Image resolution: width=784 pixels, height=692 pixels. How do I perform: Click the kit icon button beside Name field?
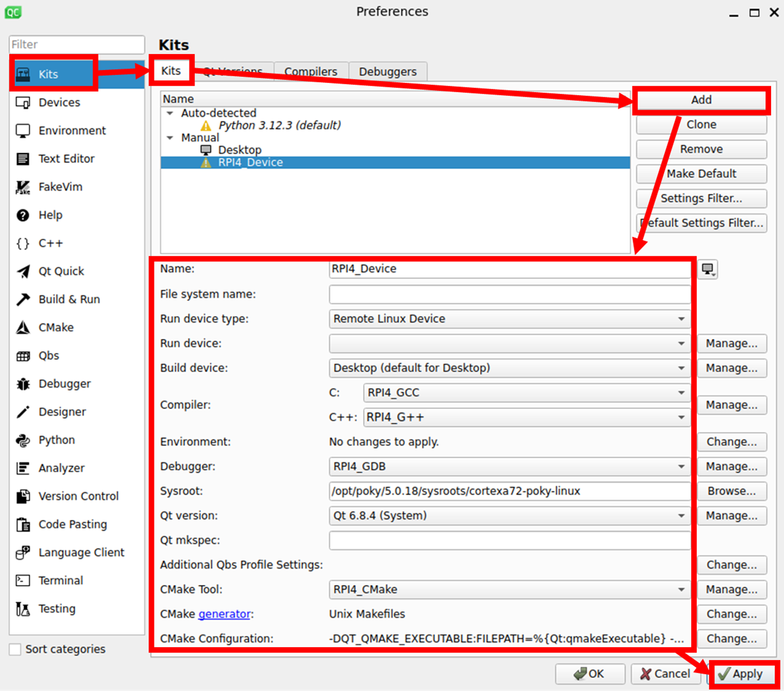tap(708, 269)
